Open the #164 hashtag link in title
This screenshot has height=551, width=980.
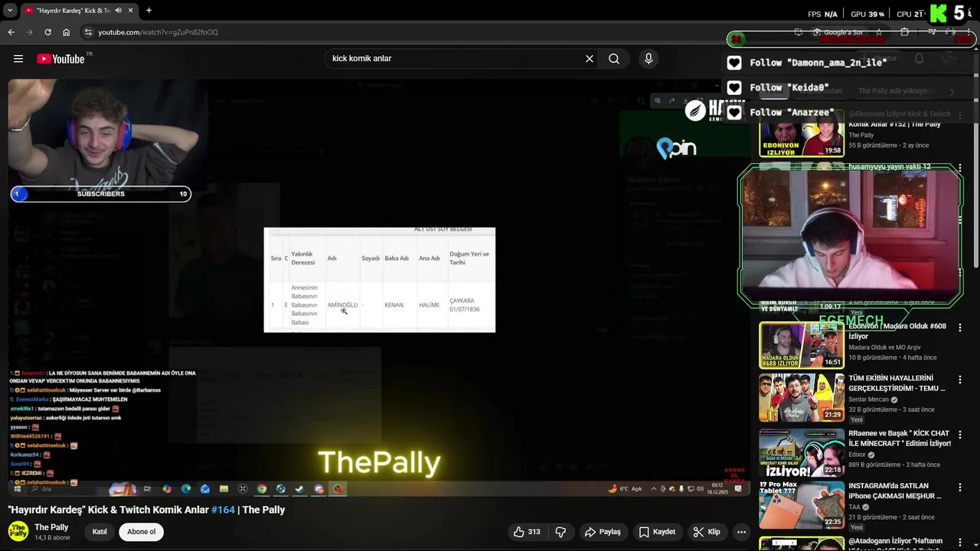223,510
